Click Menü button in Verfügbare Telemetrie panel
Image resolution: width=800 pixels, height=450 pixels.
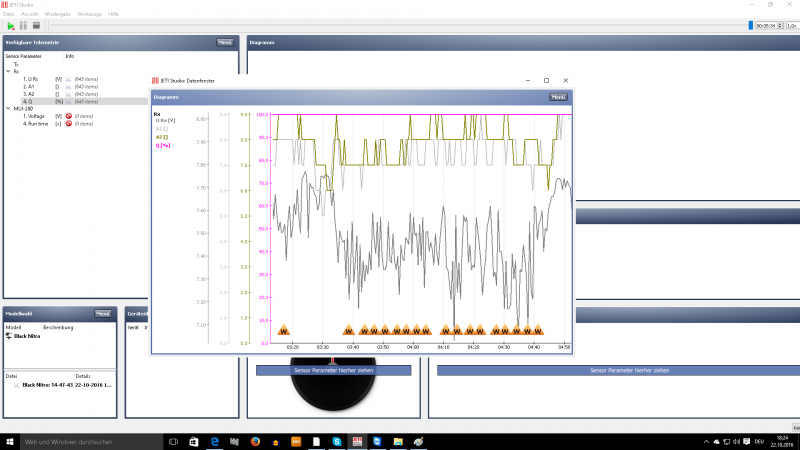[x=224, y=43]
